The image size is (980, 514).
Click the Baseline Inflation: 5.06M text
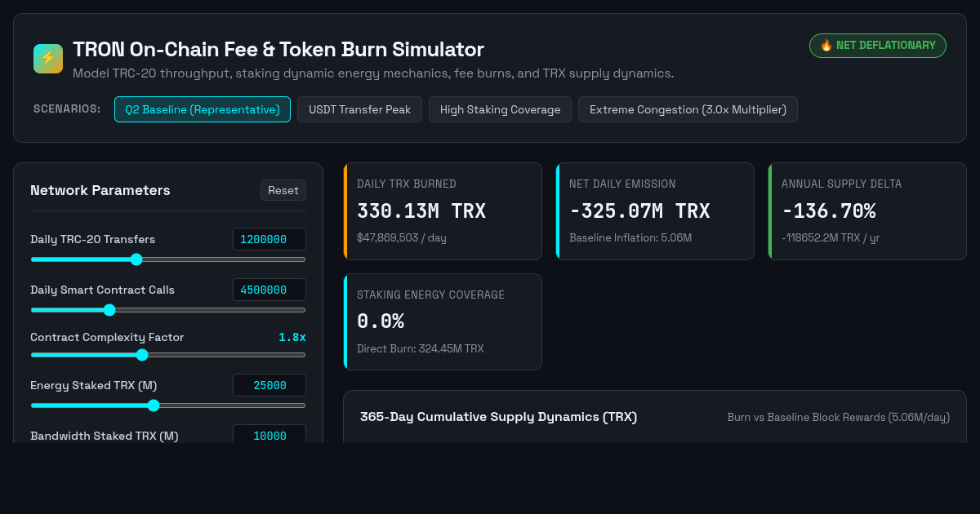(x=630, y=237)
